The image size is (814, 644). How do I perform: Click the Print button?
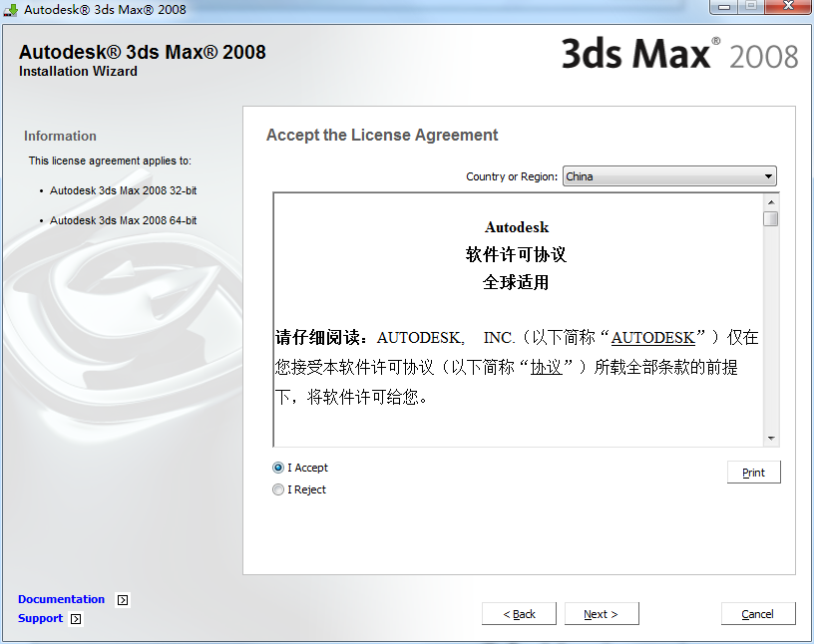[x=753, y=473]
